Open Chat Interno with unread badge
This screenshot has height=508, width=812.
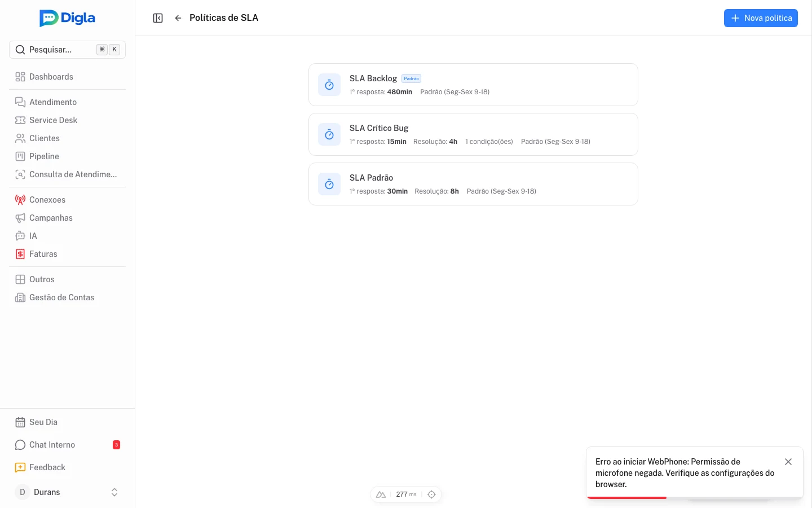point(67,445)
